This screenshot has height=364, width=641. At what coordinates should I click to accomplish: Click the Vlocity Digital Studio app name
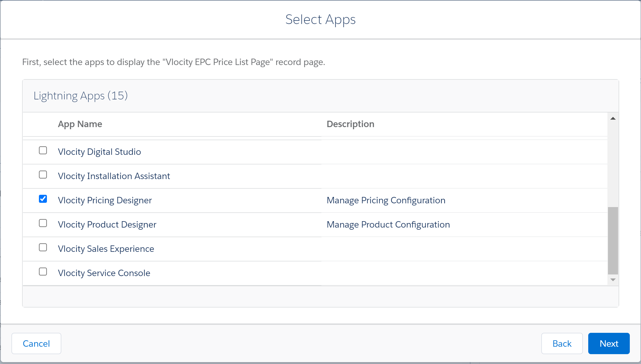click(x=99, y=152)
